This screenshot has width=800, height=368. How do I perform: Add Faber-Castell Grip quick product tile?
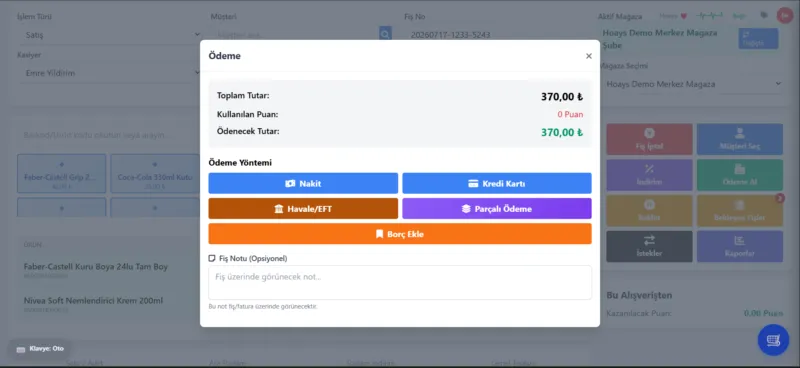coord(62,174)
